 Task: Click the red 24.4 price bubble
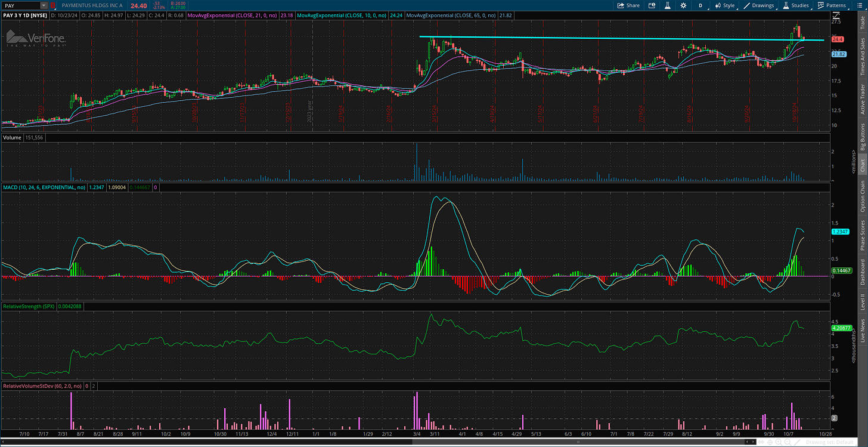[838, 39]
